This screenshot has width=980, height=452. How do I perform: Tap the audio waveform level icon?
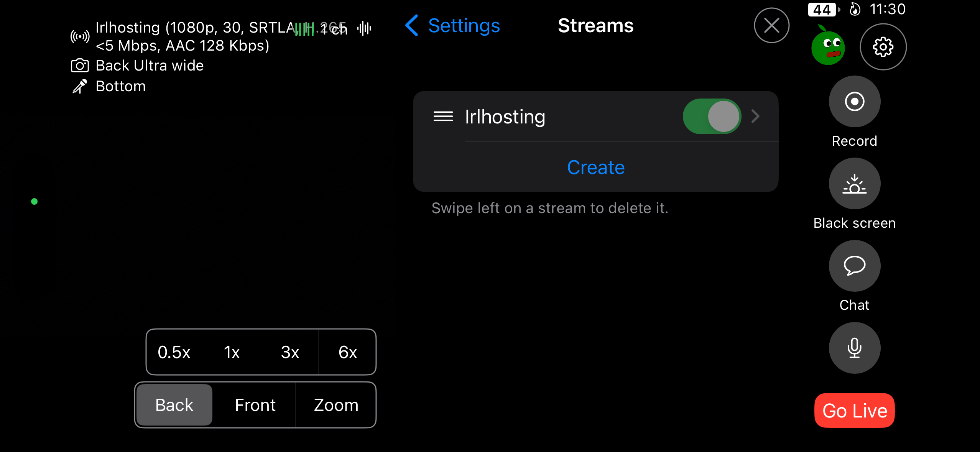(x=364, y=28)
